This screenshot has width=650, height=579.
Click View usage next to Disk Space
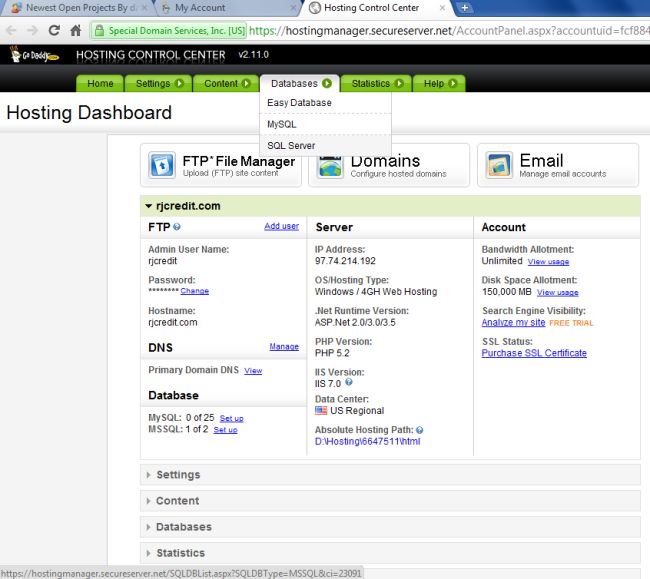click(x=558, y=293)
